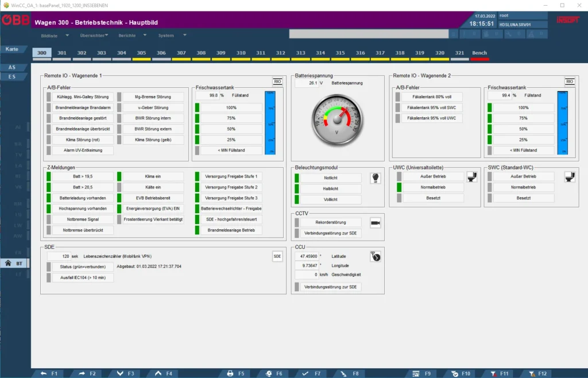
Task: Click the root user field
Action: (x=523, y=16)
